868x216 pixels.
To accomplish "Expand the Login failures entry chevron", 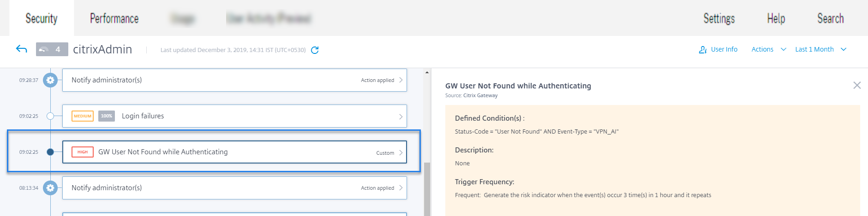I will 401,117.
